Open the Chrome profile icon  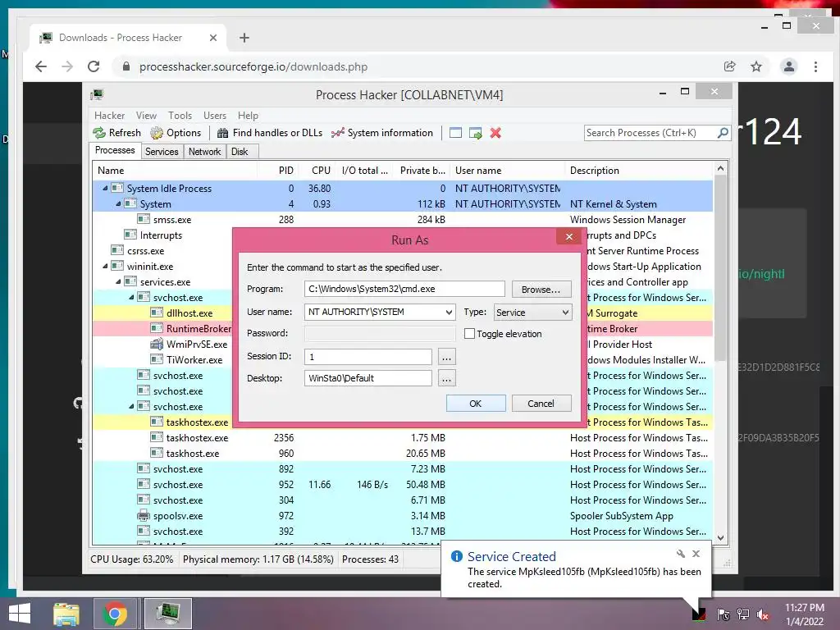click(788, 66)
